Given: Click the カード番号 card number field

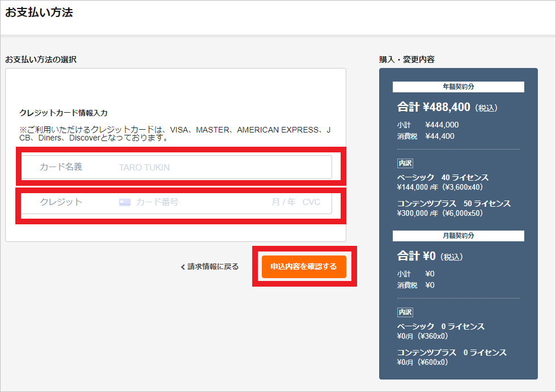Looking at the screenshot, I should pyautogui.click(x=157, y=202).
